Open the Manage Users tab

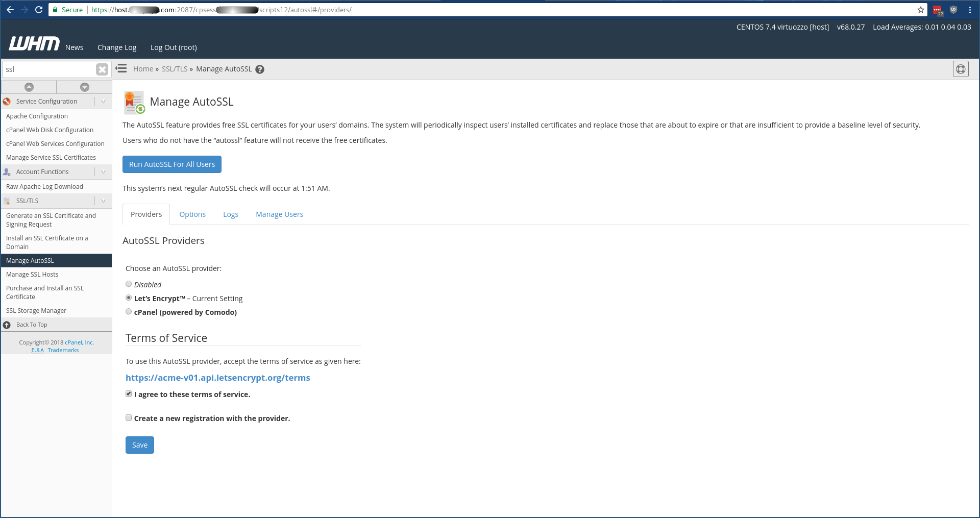click(279, 214)
